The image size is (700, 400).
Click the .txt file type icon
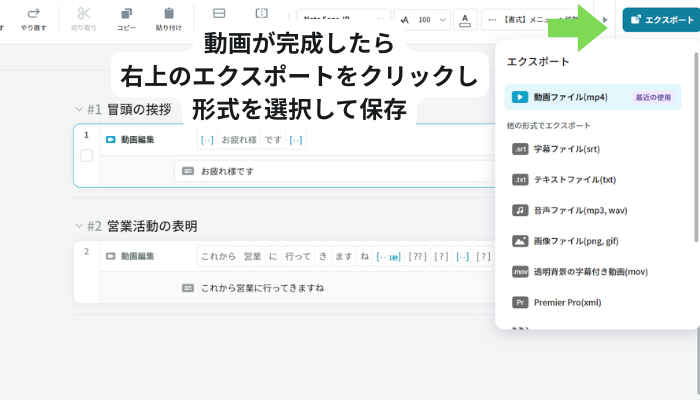click(x=520, y=179)
